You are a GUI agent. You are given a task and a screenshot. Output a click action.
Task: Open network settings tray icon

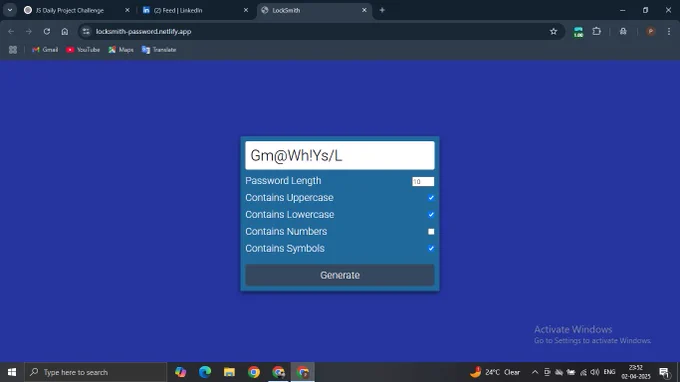point(583,372)
